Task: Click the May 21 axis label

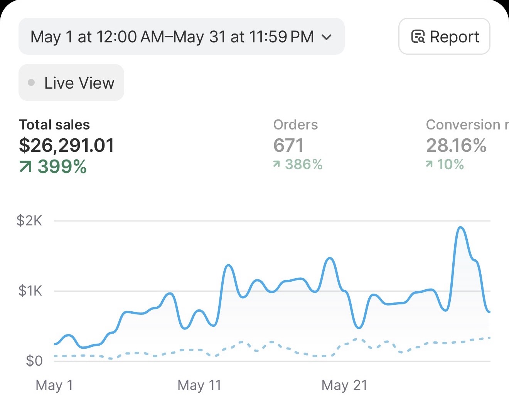Action: (344, 385)
